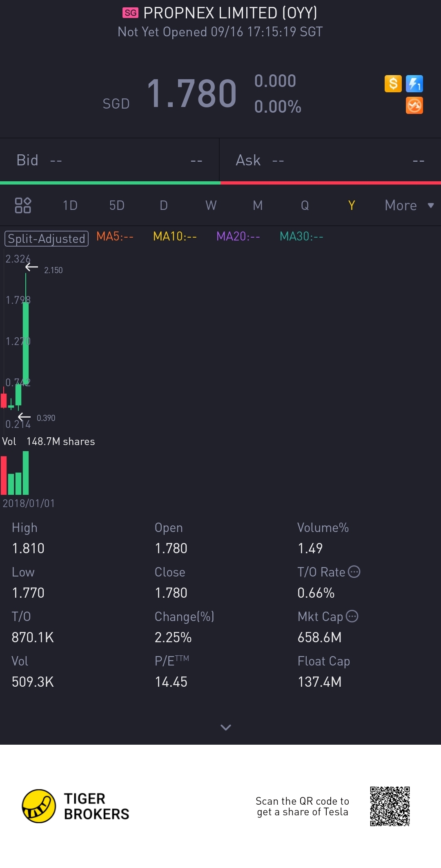Image resolution: width=441 pixels, height=868 pixels.
Task: Select the Q quarterly chart tab
Action: pos(305,205)
